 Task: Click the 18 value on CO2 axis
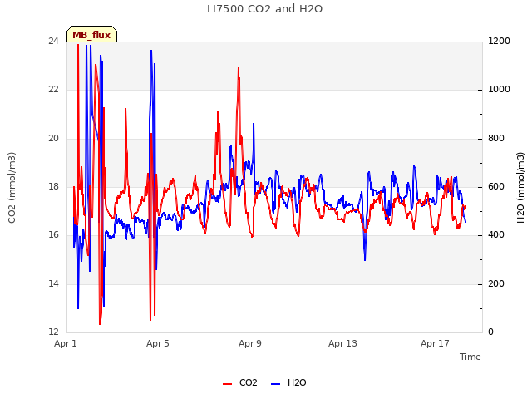point(53,186)
